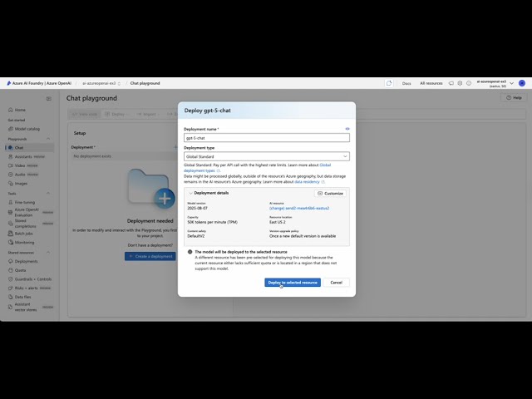Open Customize in Deployment details

pyautogui.click(x=331, y=194)
